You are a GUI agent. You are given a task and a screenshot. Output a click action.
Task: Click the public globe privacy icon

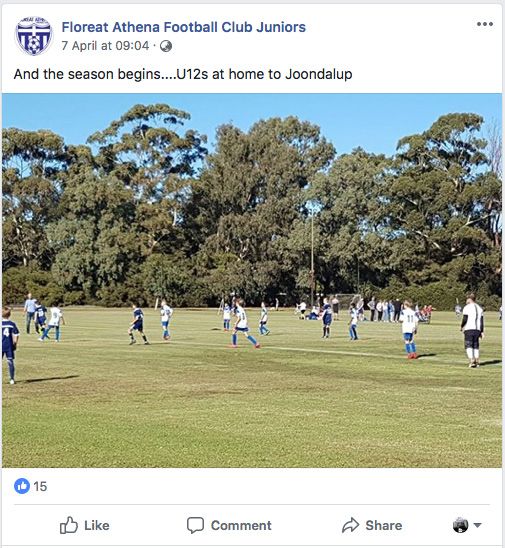coord(166,46)
